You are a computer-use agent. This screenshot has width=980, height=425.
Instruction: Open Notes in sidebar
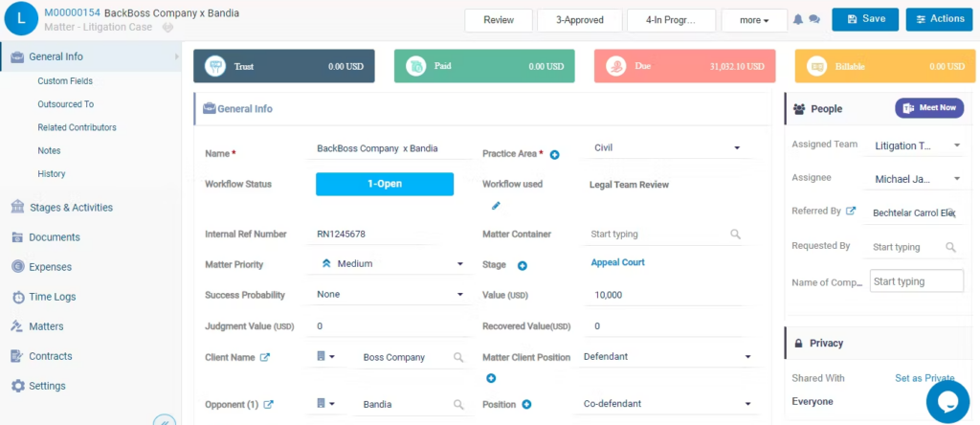[x=49, y=150]
